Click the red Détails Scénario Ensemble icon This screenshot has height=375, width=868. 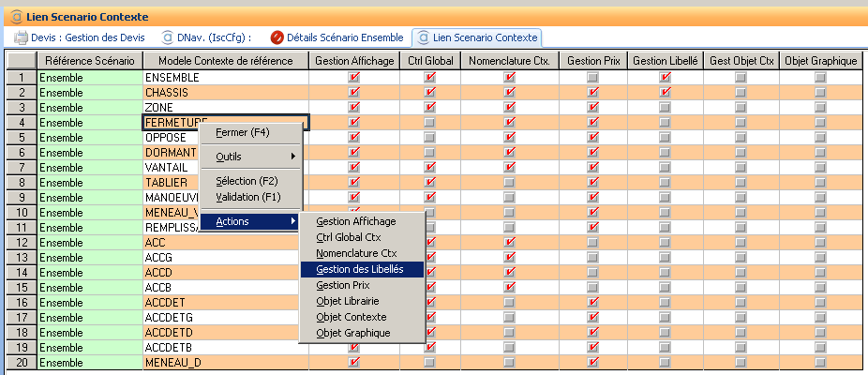point(277,37)
